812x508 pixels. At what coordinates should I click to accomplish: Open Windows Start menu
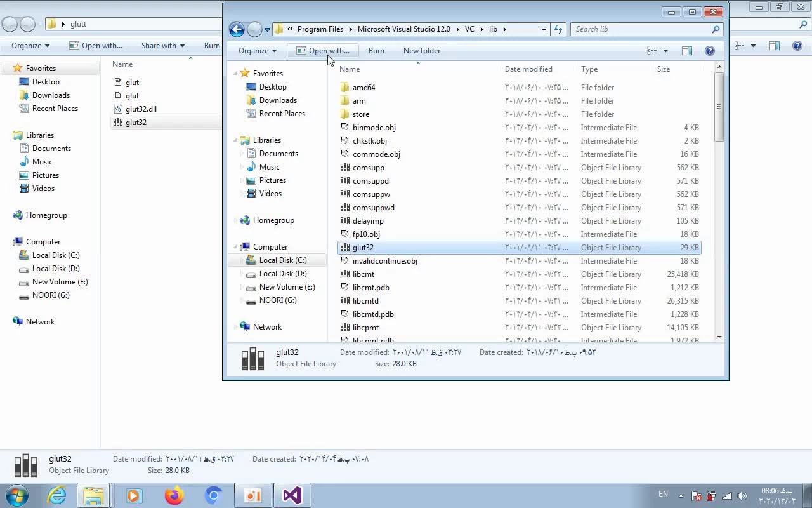pyautogui.click(x=17, y=495)
